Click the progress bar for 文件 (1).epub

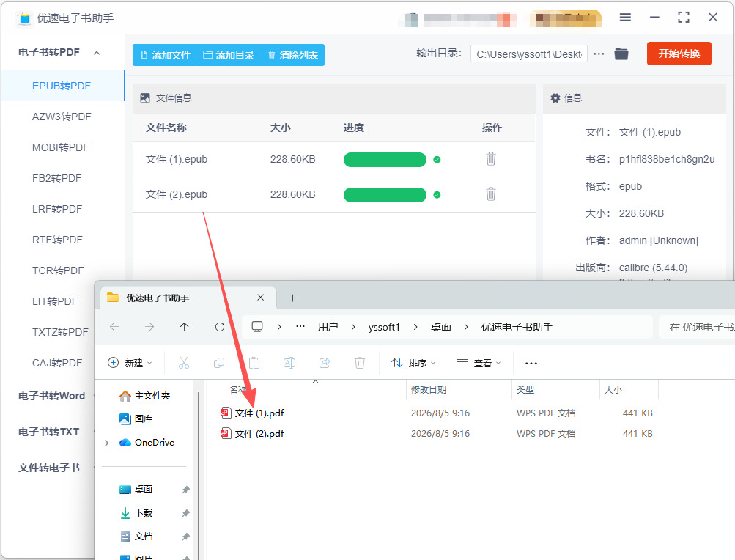(385, 160)
